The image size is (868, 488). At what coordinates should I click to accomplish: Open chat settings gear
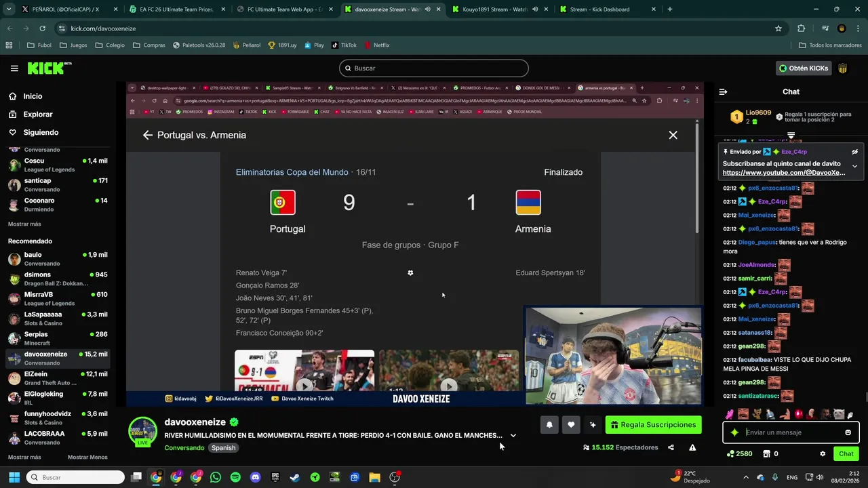click(x=823, y=454)
